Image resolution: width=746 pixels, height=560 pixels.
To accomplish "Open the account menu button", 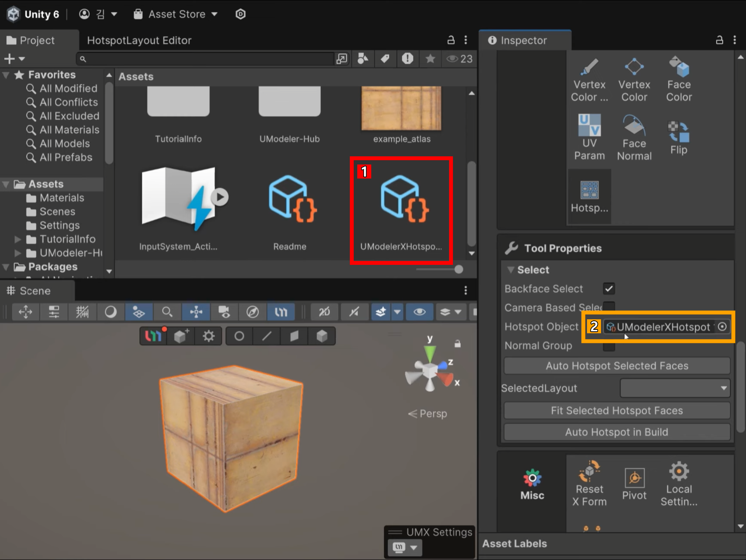I will coord(98,14).
